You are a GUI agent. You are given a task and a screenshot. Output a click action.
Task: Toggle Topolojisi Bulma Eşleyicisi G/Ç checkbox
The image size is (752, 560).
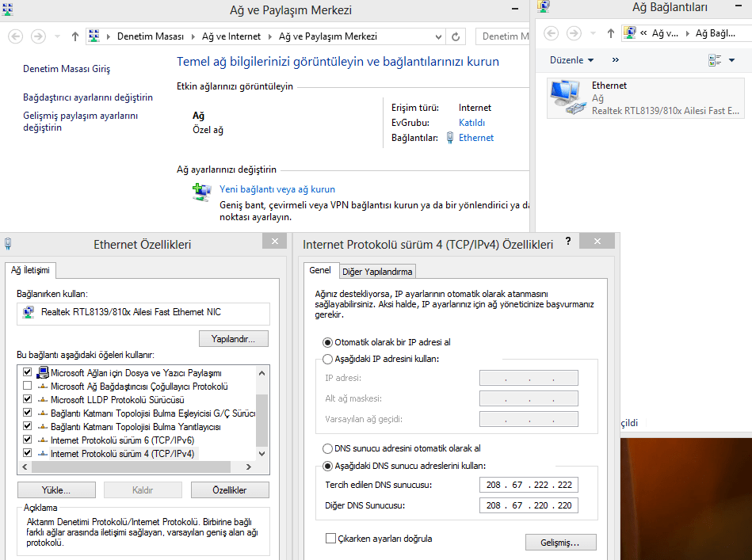pyautogui.click(x=27, y=413)
